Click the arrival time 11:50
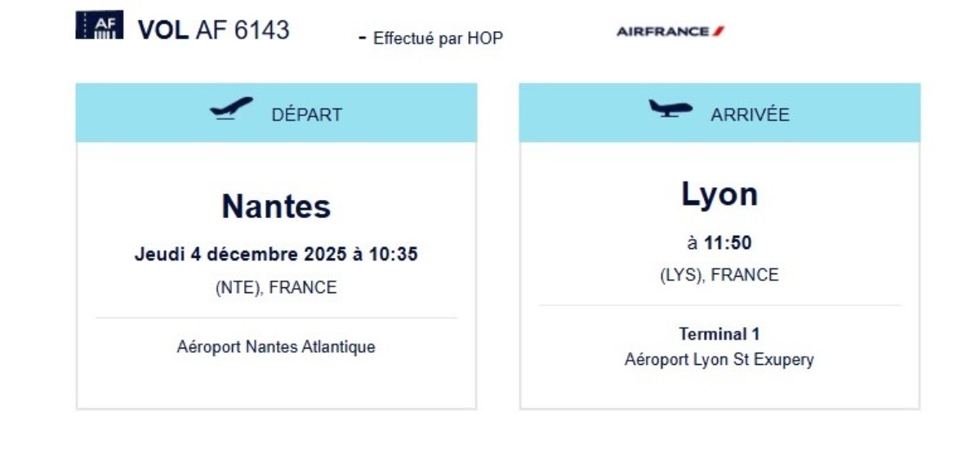Screen dimensions: 980x453 [728, 242]
